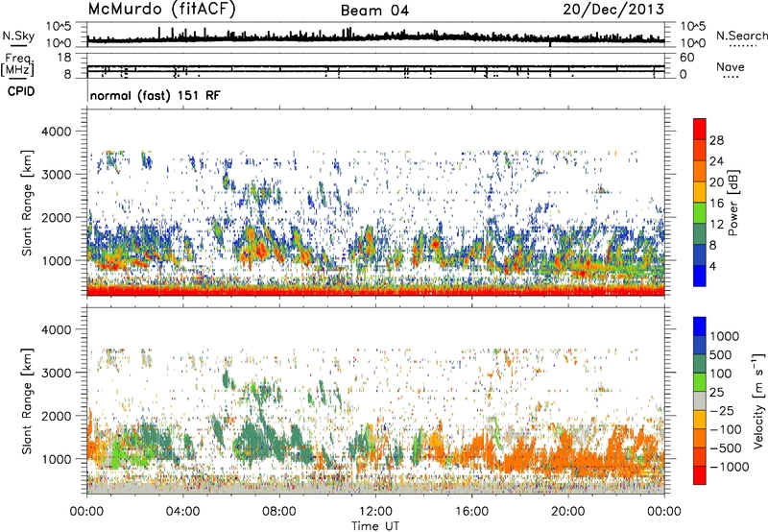Click the '20:00' time axis label
The width and height of the screenshot is (768, 532).
pos(568,512)
